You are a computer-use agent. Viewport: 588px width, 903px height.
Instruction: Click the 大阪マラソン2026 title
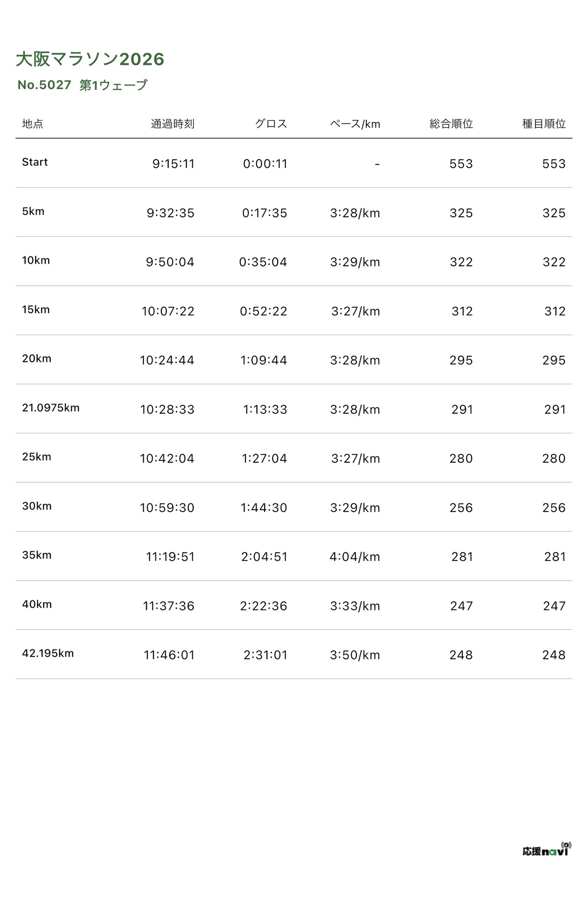90,59
